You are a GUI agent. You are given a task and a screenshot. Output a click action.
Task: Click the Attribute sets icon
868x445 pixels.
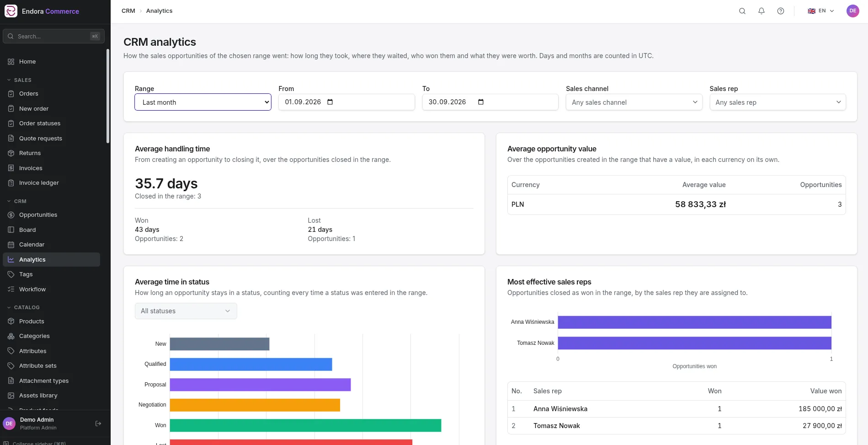pyautogui.click(x=11, y=366)
